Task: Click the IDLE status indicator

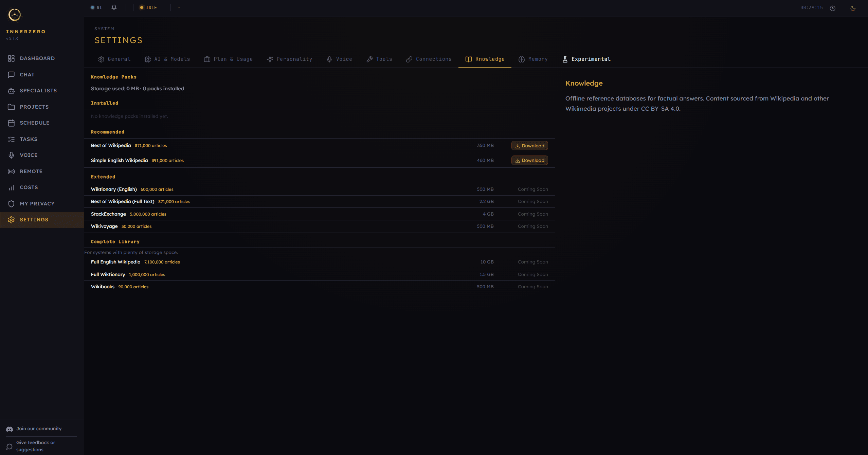Action: [148, 7]
